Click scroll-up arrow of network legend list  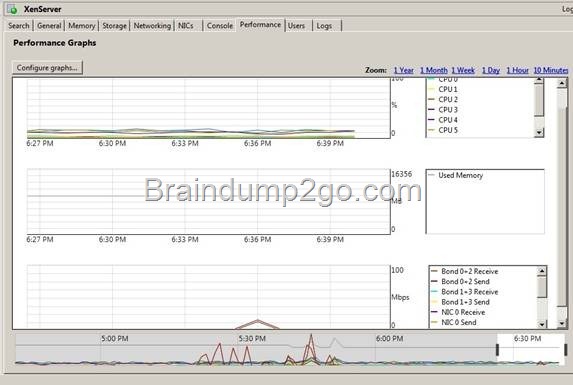542,271
